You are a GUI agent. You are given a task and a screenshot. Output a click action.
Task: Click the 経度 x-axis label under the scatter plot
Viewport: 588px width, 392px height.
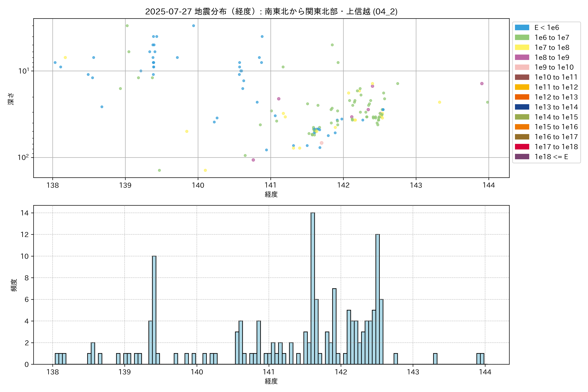click(x=271, y=194)
